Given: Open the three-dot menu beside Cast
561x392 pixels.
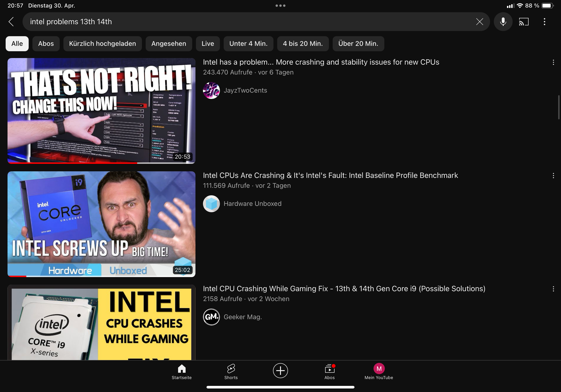Looking at the screenshot, I should (x=544, y=22).
